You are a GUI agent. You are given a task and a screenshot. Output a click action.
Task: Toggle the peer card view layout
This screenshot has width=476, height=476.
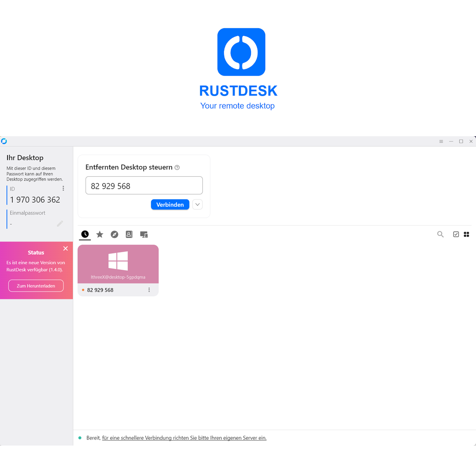tap(466, 234)
